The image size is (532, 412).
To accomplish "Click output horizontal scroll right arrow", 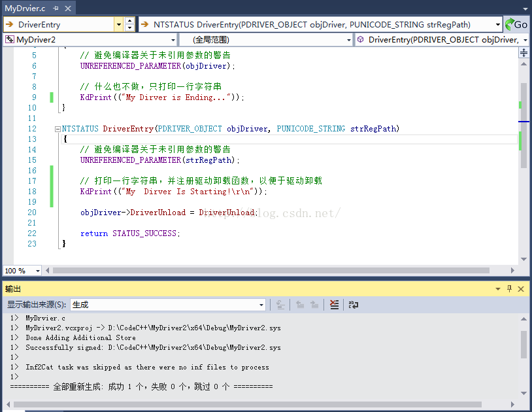I will (512, 405).
